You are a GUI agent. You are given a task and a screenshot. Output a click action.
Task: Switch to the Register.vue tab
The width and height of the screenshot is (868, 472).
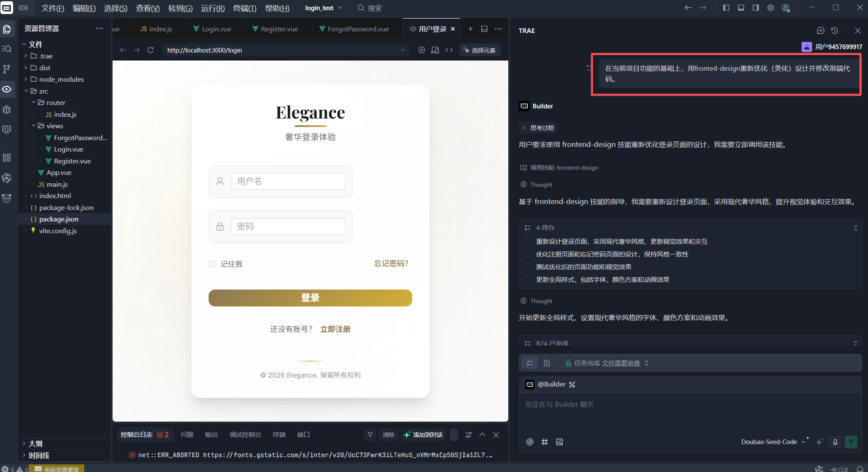coord(279,29)
